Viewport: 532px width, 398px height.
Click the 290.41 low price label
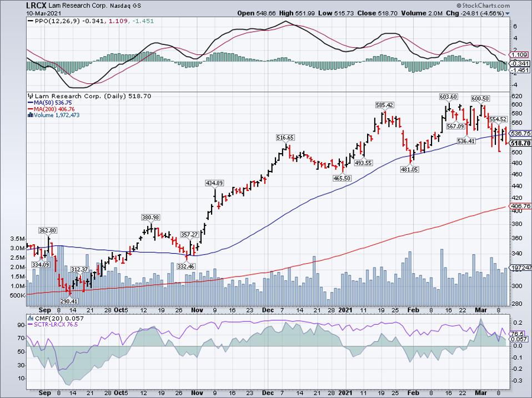[x=69, y=301]
